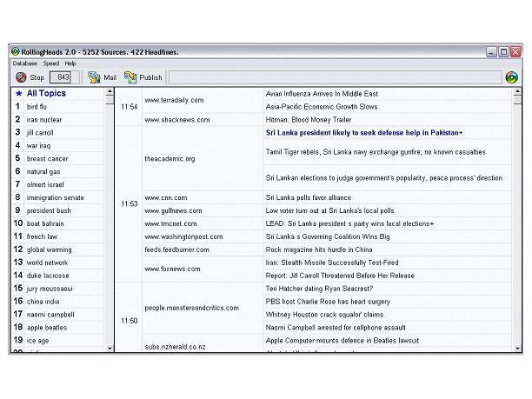The image size is (532, 399).
Task: Click the Mail envelope icon
Action: pyautogui.click(x=94, y=77)
